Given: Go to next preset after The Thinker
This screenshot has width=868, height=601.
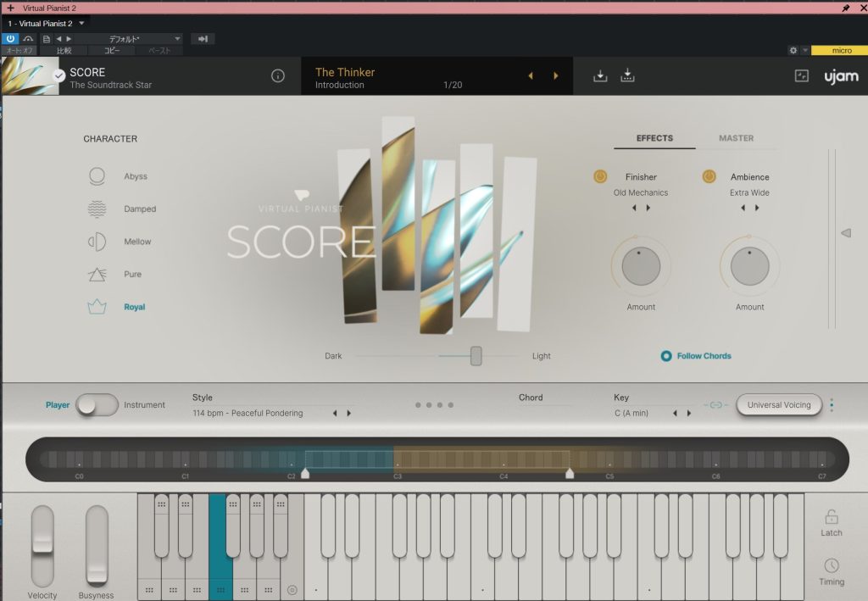Looking at the screenshot, I should 556,76.
